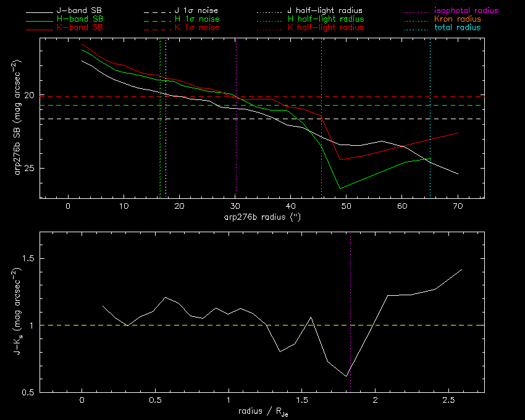Click the cyan 'total radius' legend text
This screenshot has height=420, width=525.
pyautogui.click(x=457, y=28)
